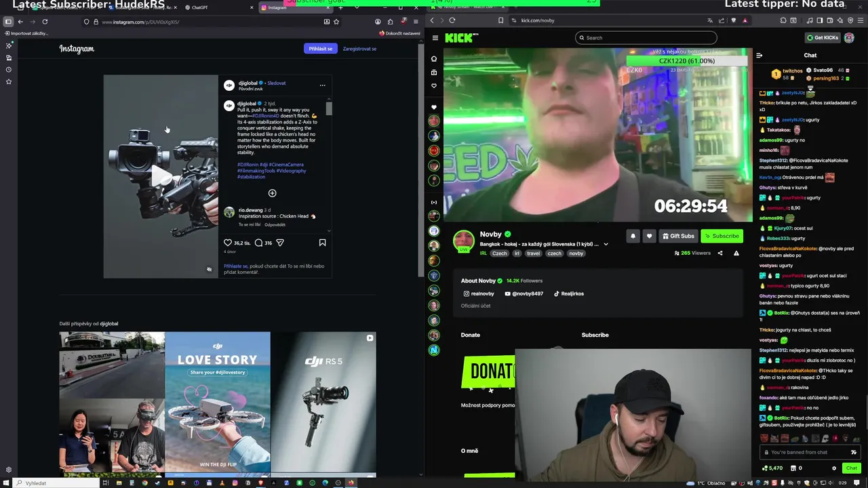The image size is (868, 488).
Task: Reload the Kick page in Brave
Action: click(452, 20)
